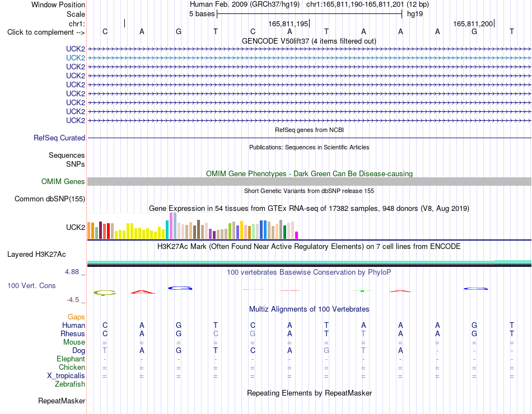Open the RefSeq Curated track label
The image size is (532, 414).
[59, 138]
